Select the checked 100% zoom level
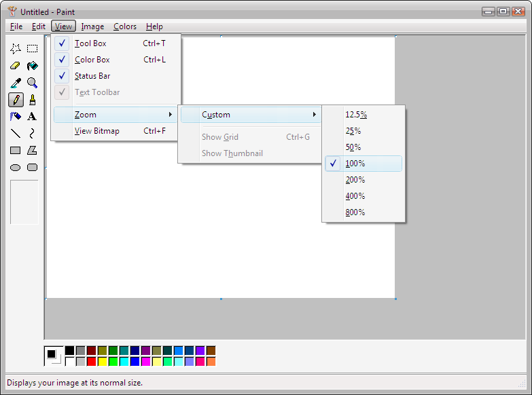 [363, 164]
